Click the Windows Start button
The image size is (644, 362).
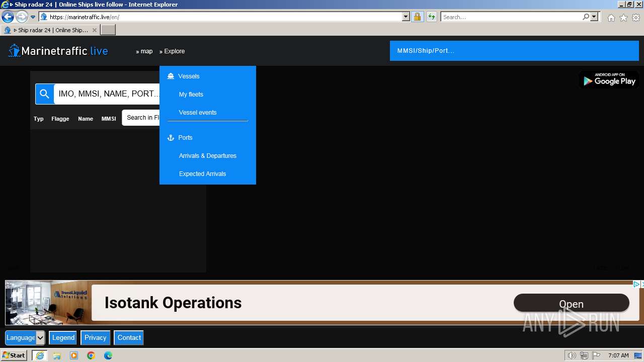point(14,355)
